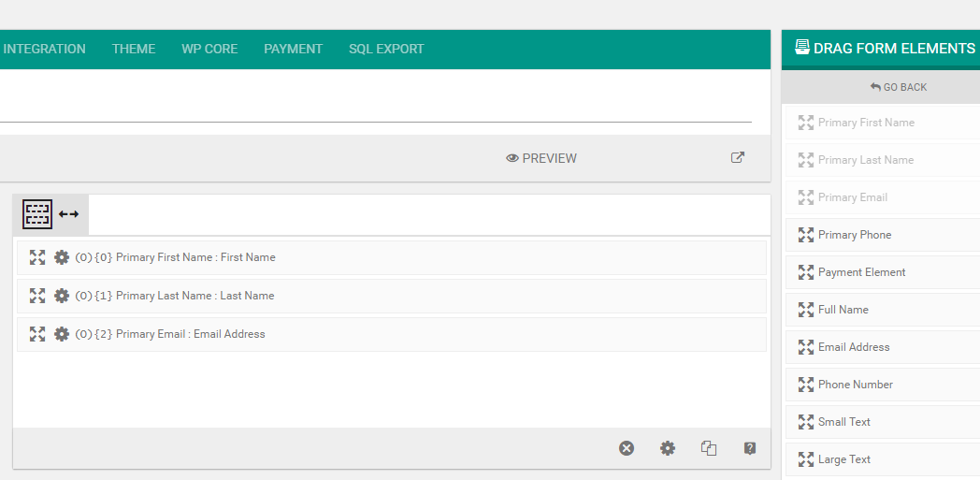Open preview in new window via external-link icon

(x=738, y=158)
